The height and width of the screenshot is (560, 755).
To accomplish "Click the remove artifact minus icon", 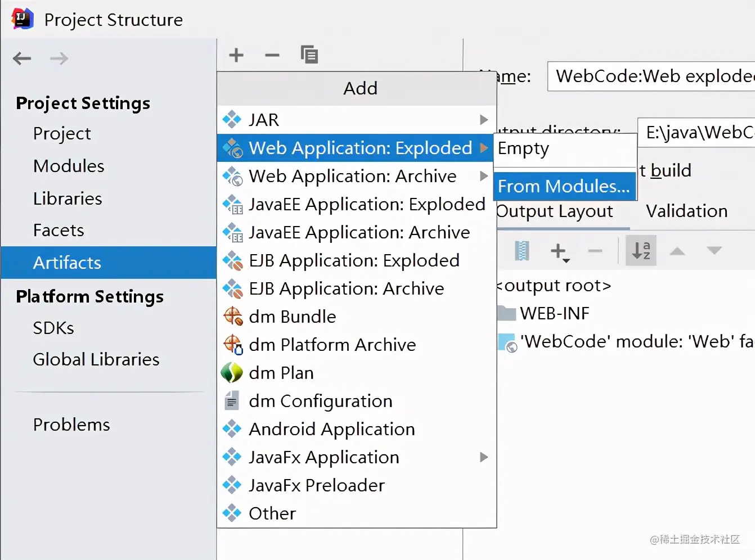I will 272,55.
